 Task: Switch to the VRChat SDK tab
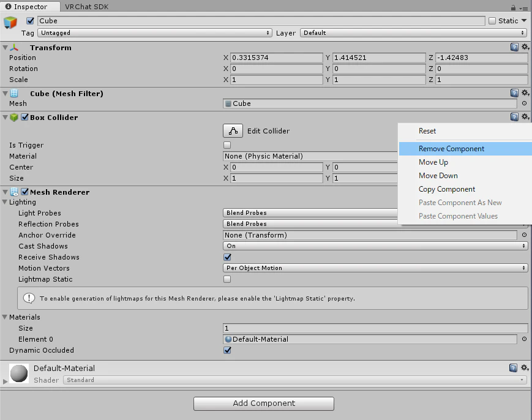(86, 7)
